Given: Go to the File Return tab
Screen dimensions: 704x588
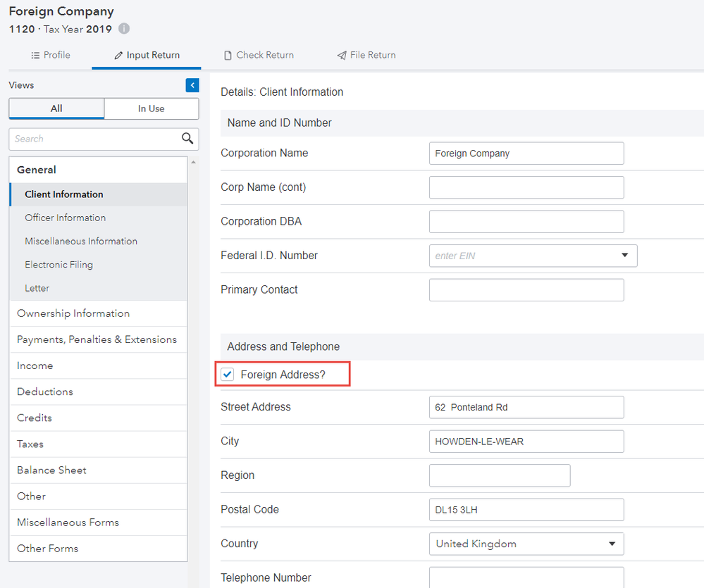Looking at the screenshot, I should pos(366,55).
